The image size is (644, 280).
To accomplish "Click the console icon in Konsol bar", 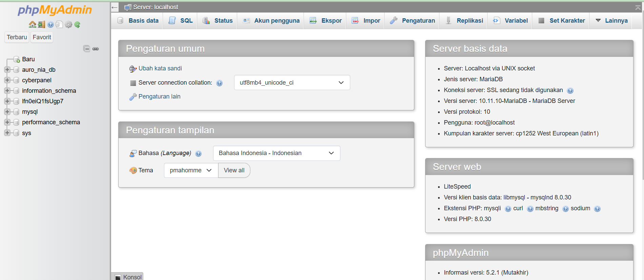I will tap(118, 277).
